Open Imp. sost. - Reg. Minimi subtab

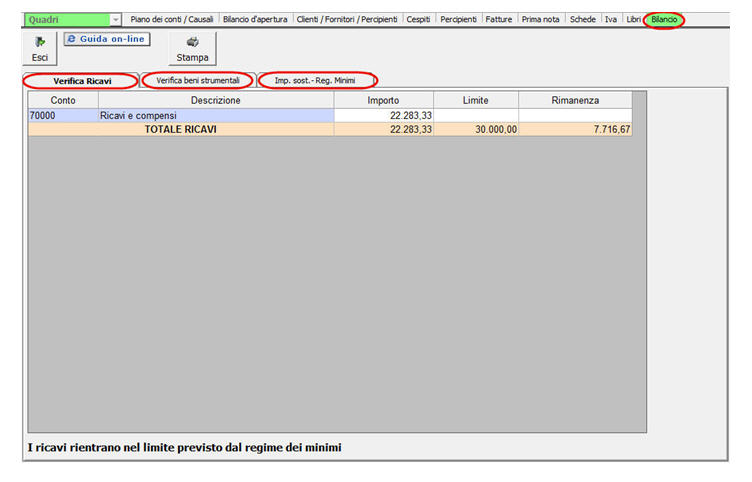click(x=315, y=80)
